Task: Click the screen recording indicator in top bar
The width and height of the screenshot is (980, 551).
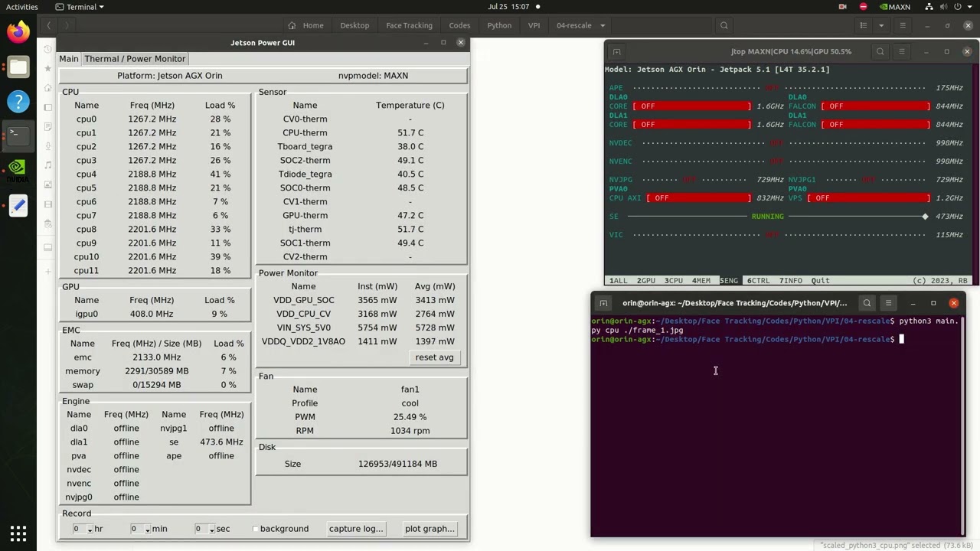Action: tap(843, 7)
